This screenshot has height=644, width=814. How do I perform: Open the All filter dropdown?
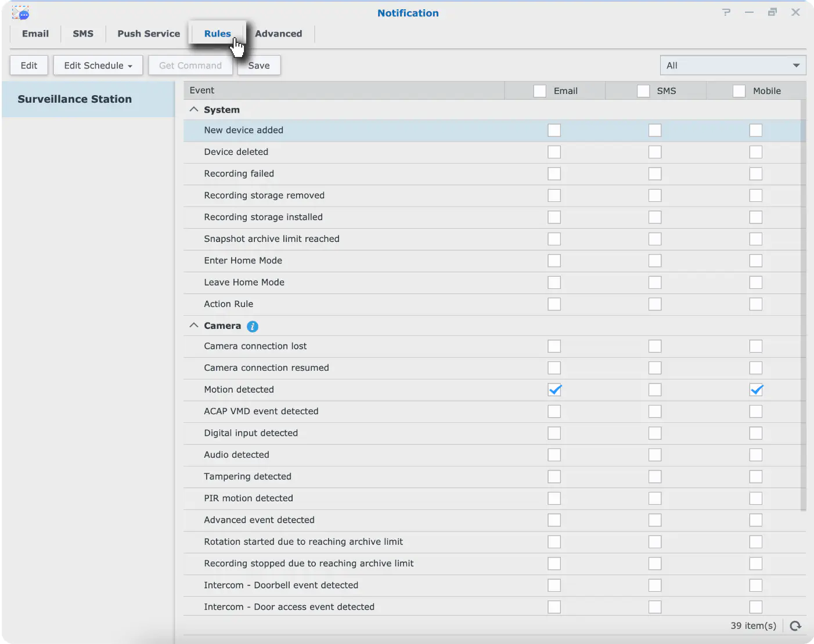(x=733, y=66)
